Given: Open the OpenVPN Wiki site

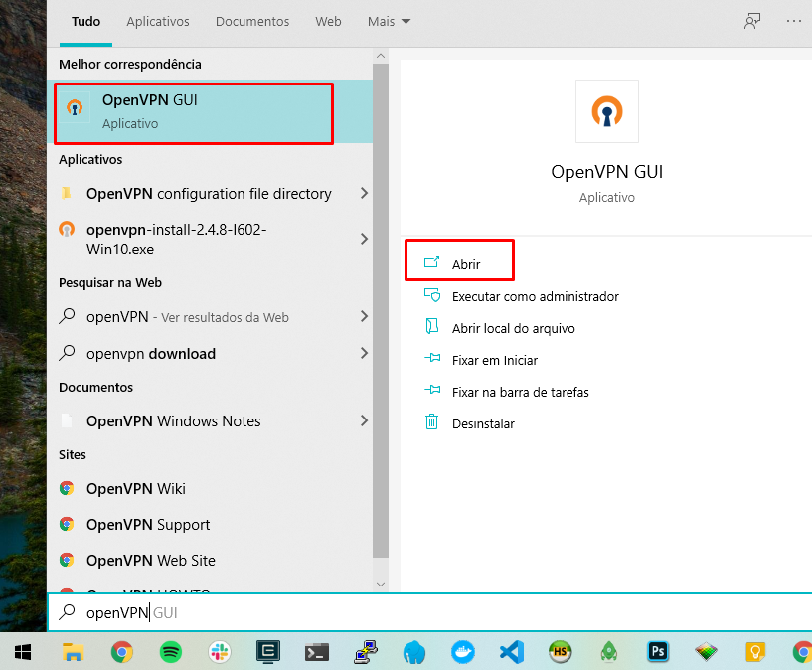Looking at the screenshot, I should click(136, 489).
